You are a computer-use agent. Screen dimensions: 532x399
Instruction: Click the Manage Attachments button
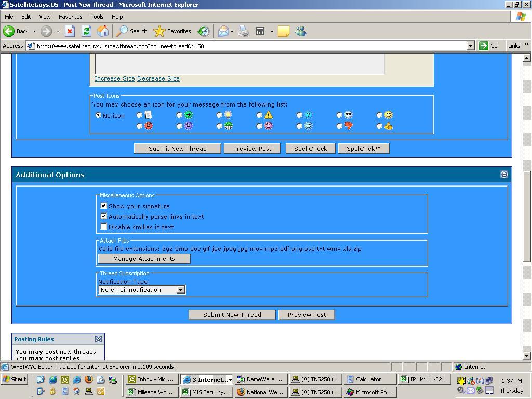tap(144, 259)
